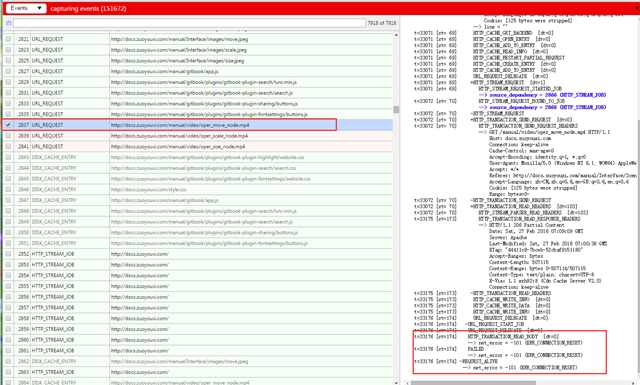Click the HTTP_TRANSACTION_READ_BODY log line

513,336
